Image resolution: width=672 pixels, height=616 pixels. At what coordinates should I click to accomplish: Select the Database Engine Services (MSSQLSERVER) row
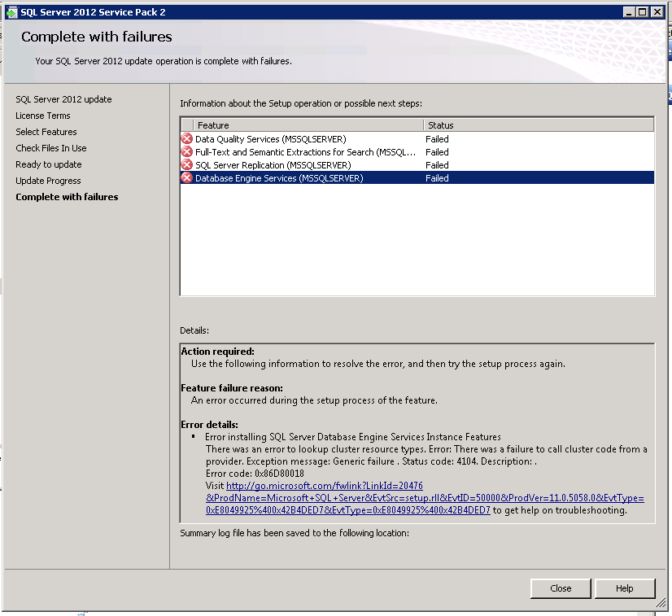point(417,178)
